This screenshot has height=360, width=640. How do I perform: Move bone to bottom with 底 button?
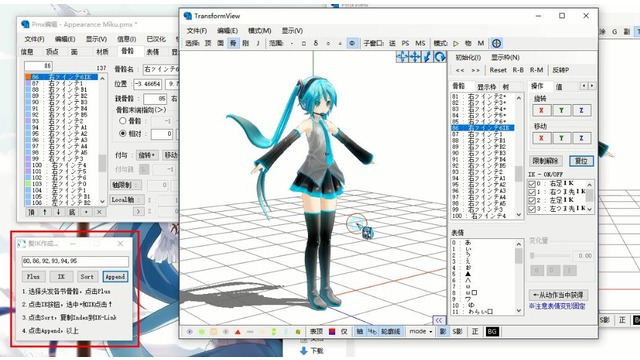(72, 212)
